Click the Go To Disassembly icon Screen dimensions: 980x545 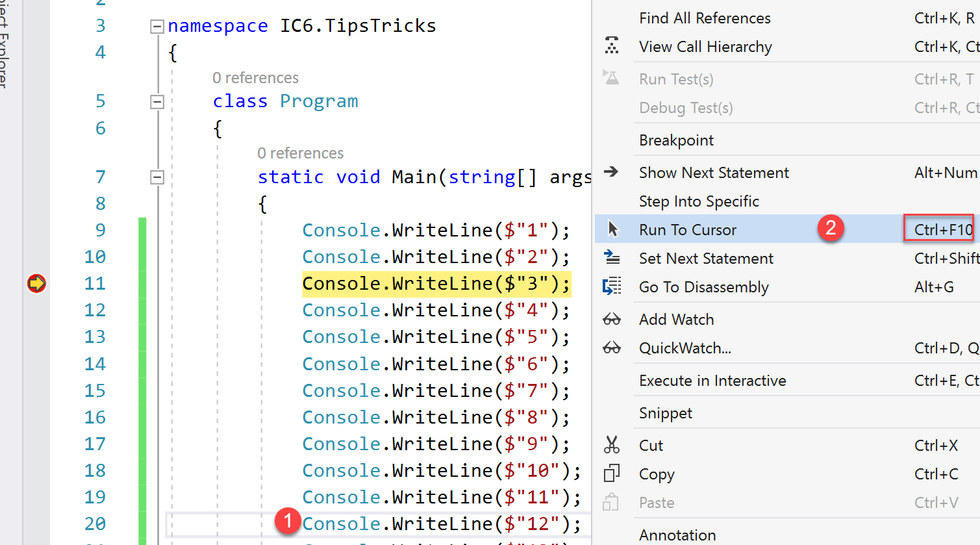pos(612,286)
